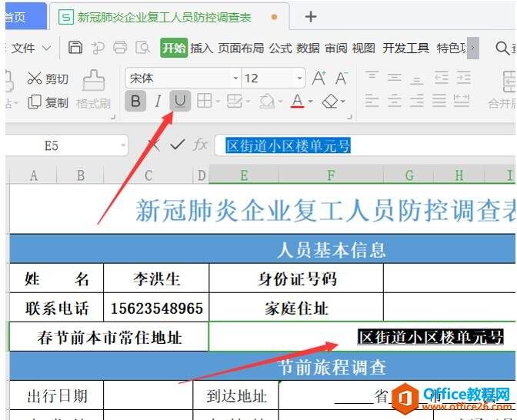This screenshot has width=517, height=420.
Task: Open Print Preview icon
Action: tap(143, 48)
